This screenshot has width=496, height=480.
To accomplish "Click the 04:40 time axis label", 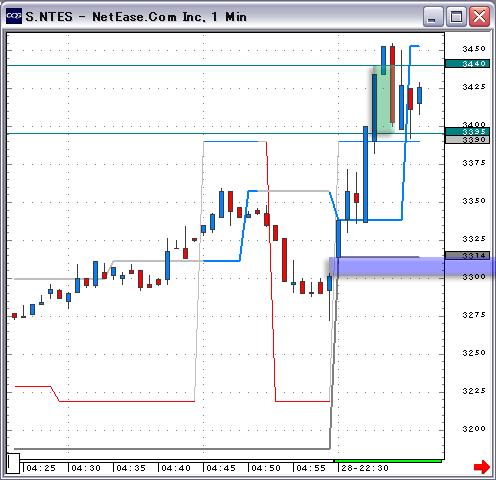I will tap(176, 468).
